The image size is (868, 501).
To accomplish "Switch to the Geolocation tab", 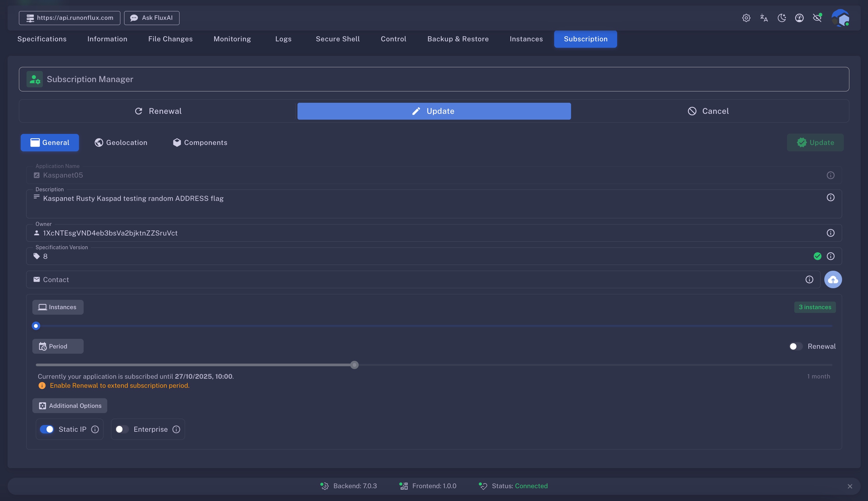I will 121,142.
